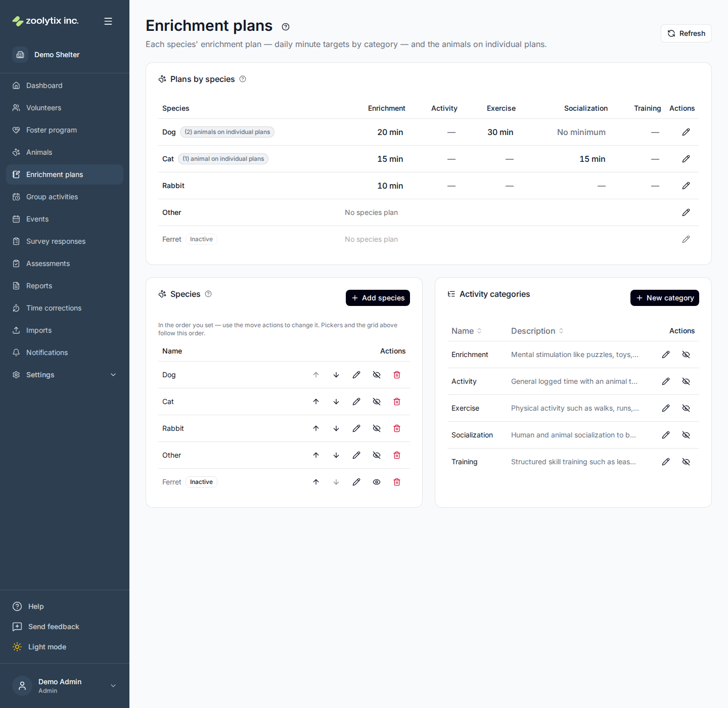Edit Cat in the Species list

click(x=356, y=402)
